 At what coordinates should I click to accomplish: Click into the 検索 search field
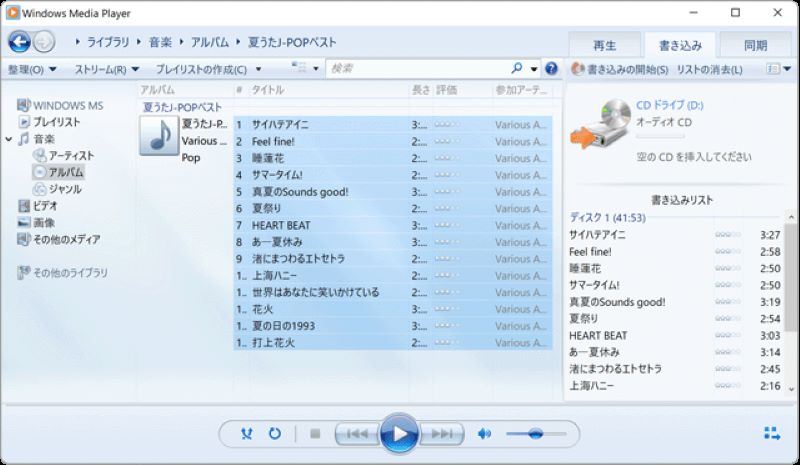[x=418, y=68]
